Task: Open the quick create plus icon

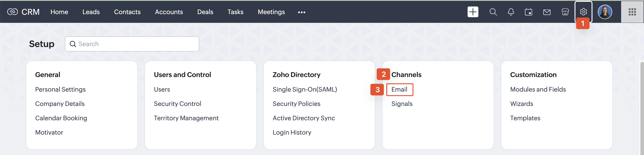Action: pyautogui.click(x=473, y=12)
